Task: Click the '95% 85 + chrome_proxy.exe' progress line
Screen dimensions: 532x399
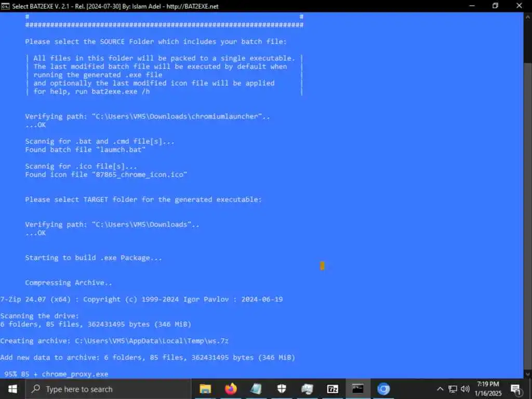Action: (x=56, y=374)
